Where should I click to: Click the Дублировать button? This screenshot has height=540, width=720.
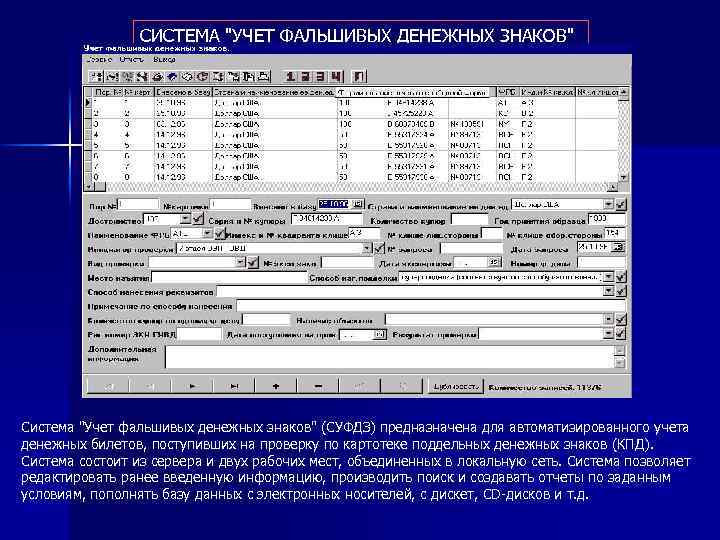[x=456, y=387]
